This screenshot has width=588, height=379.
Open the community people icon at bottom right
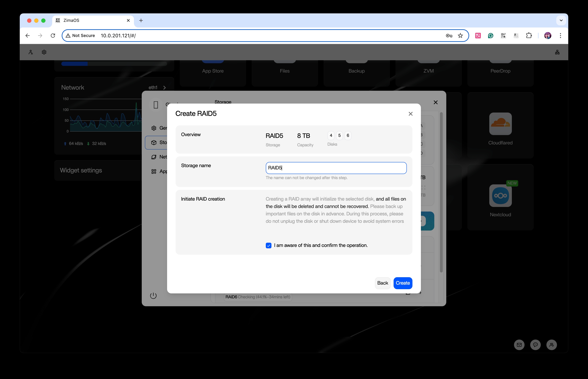point(552,345)
